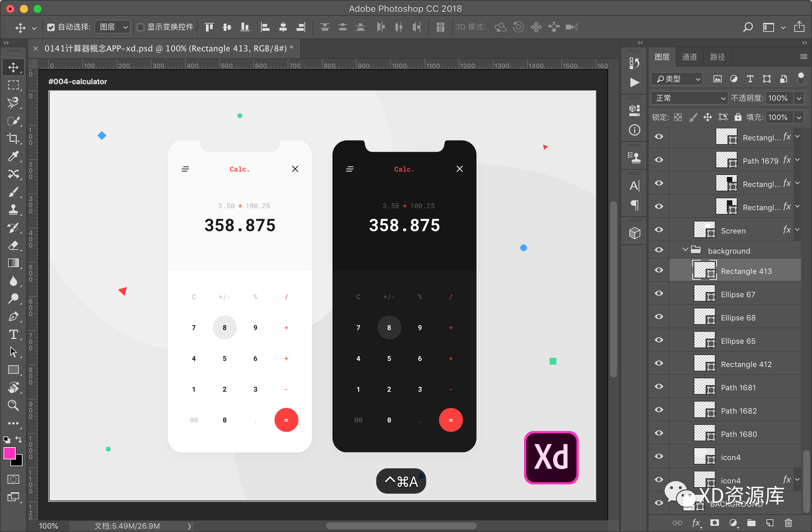Uncheck the auto-select checkbox
Screen dimensions: 812x532
51,27
